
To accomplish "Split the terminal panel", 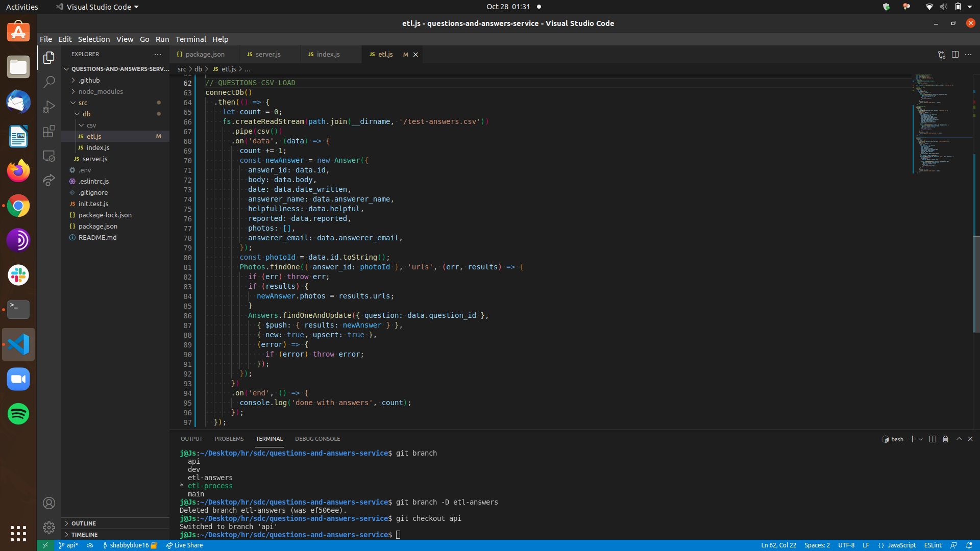I will 933,439.
